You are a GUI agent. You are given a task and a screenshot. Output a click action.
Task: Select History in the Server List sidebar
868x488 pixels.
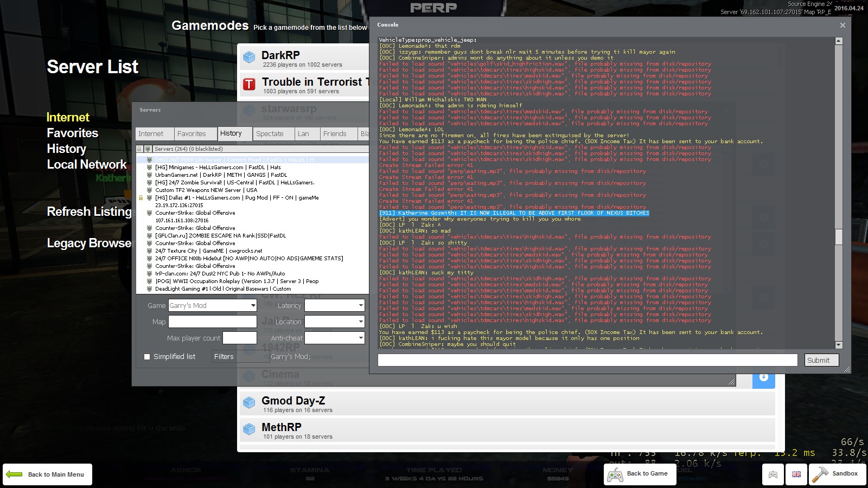coord(66,149)
